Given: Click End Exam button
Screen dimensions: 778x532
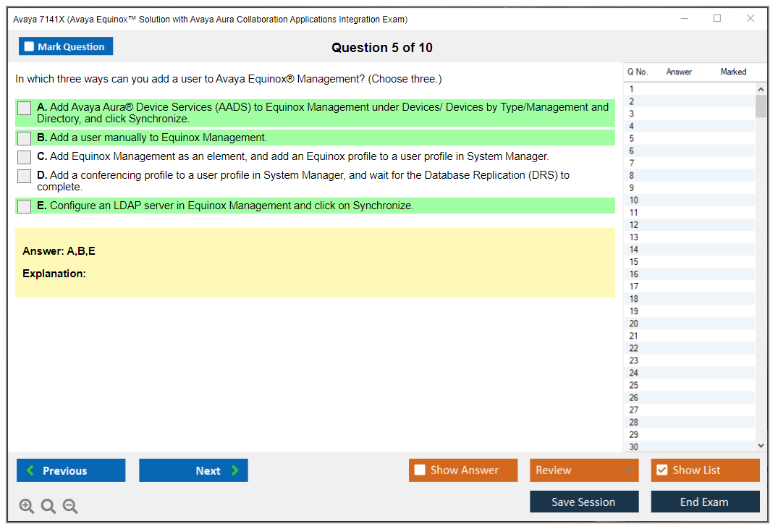Looking at the screenshot, I should [x=704, y=502].
